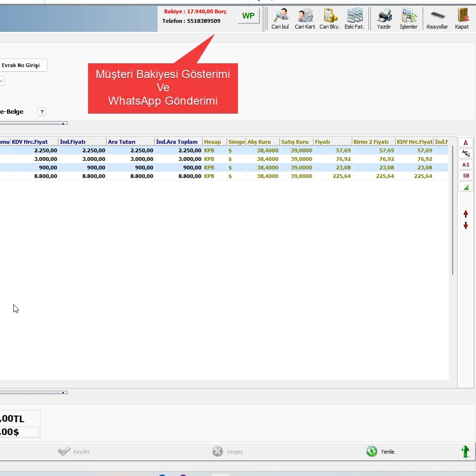The image size is (476, 476).
Task: Click the Yenile refresh button
Action: 380,452
